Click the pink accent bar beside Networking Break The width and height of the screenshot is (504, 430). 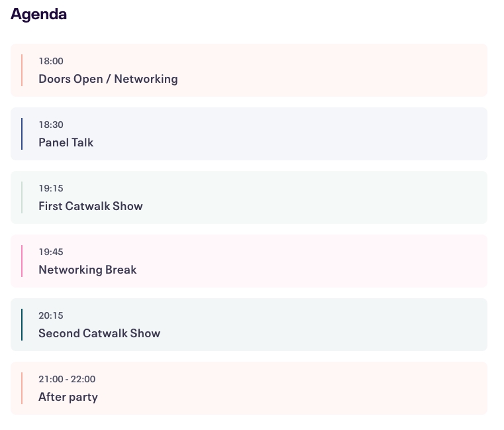coord(22,261)
